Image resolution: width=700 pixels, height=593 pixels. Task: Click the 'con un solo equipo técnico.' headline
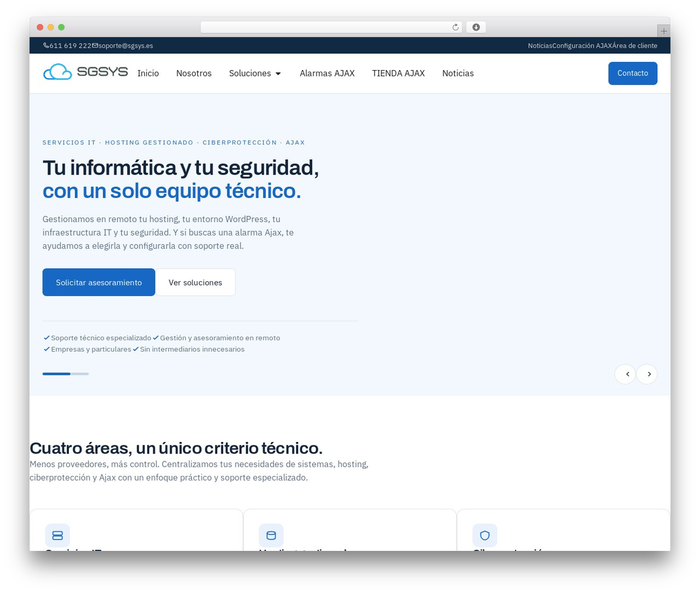pos(172,191)
